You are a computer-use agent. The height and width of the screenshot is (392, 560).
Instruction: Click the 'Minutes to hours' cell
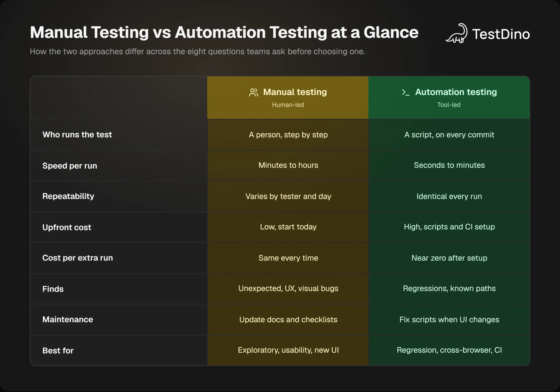pos(288,166)
